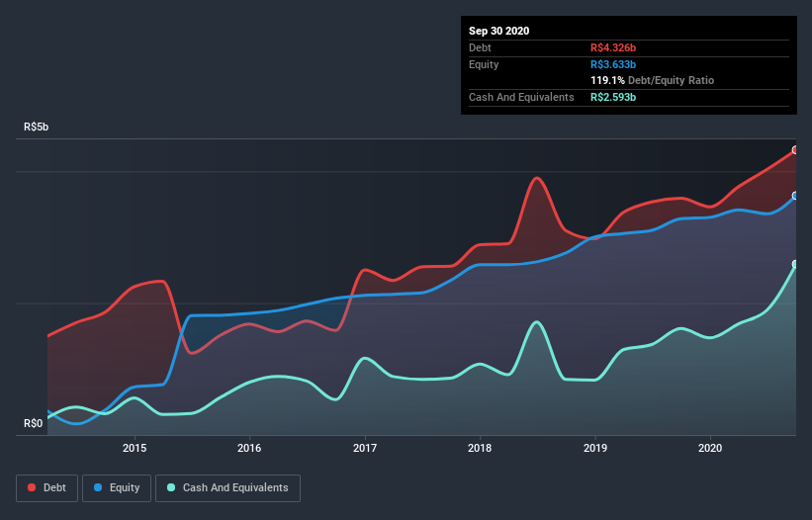
Task: Select the 2016 x-axis label
Action: tap(249, 448)
